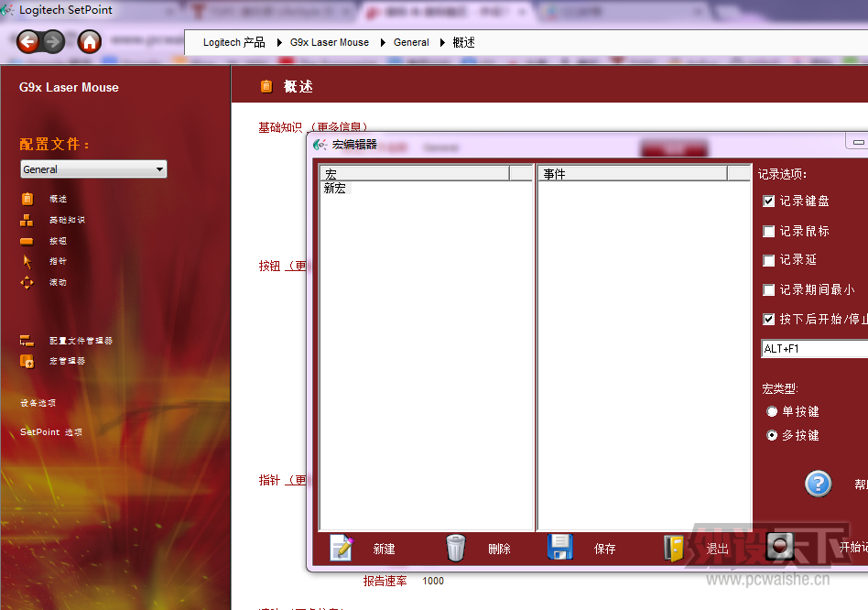Click the 概述 breadcrumb item
This screenshot has width=868, height=610.
463,43
